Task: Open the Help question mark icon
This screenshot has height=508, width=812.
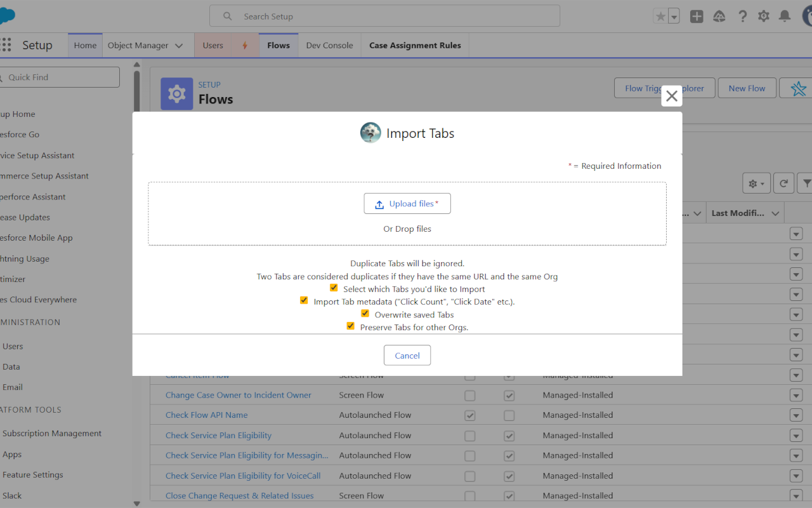Action: 742,17
